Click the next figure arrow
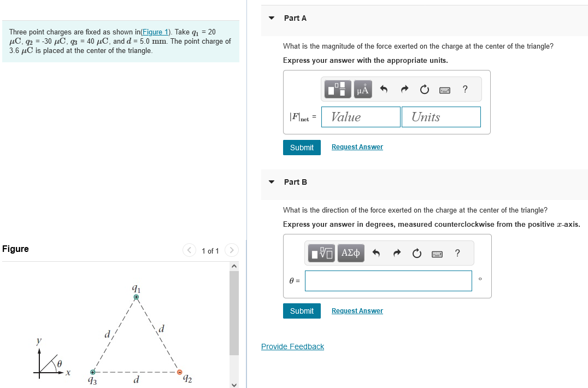The image size is (588, 388). click(231, 250)
